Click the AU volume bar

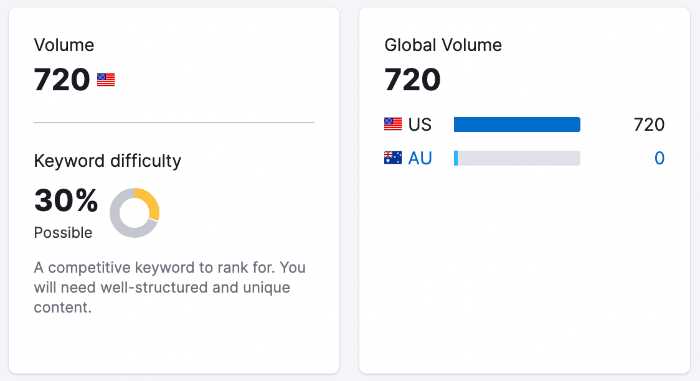(517, 158)
